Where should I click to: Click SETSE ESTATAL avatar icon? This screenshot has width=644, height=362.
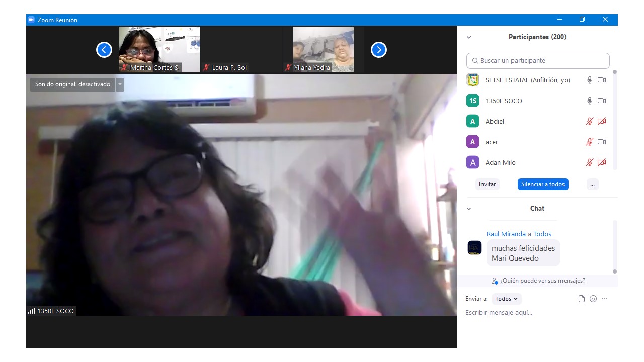[472, 80]
